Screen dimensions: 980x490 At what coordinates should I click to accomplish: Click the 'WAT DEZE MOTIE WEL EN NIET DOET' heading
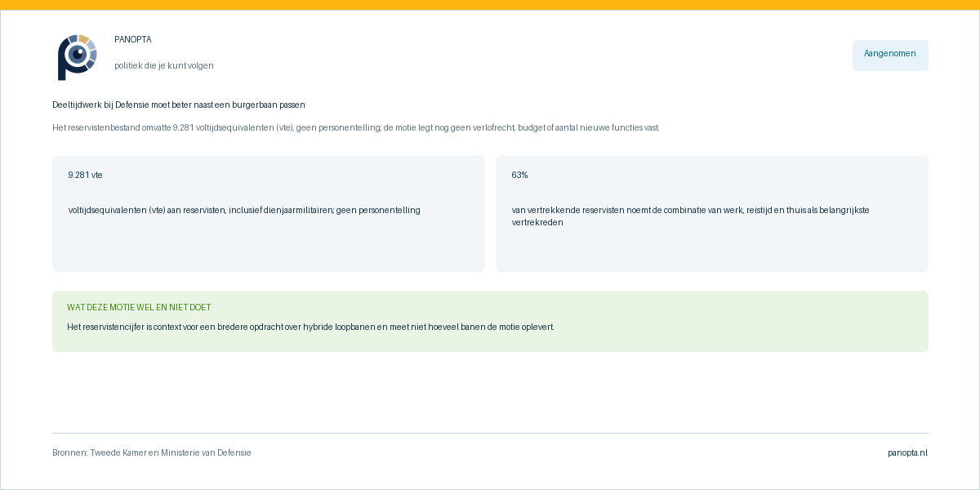(139, 307)
